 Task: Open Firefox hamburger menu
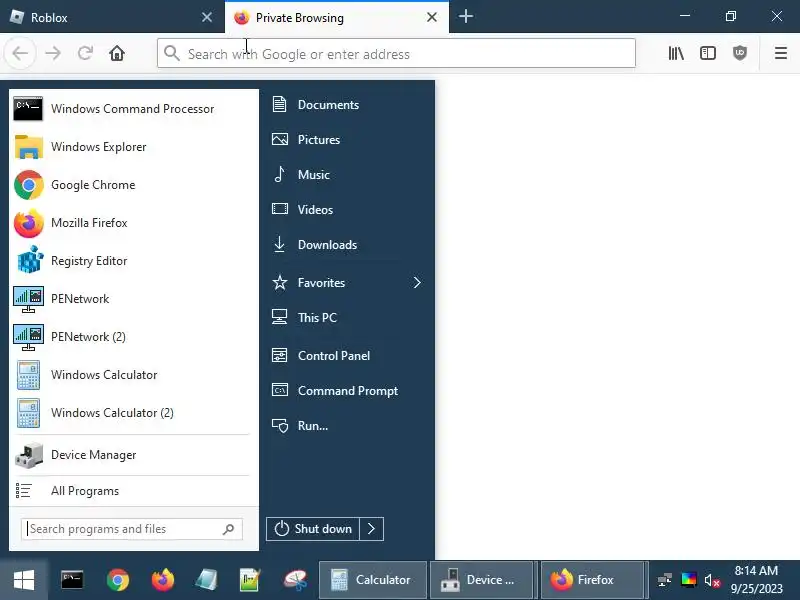[781, 53]
